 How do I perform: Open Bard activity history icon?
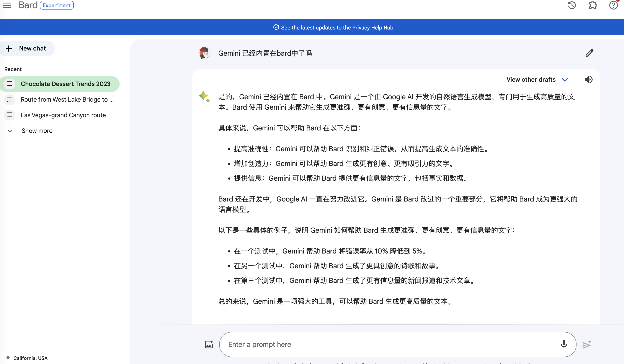(572, 5)
